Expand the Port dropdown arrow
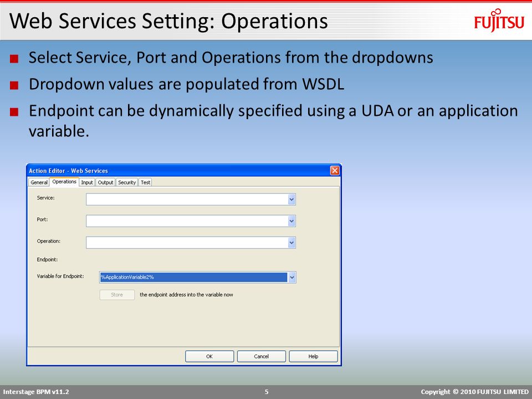532x399 pixels. (x=291, y=221)
